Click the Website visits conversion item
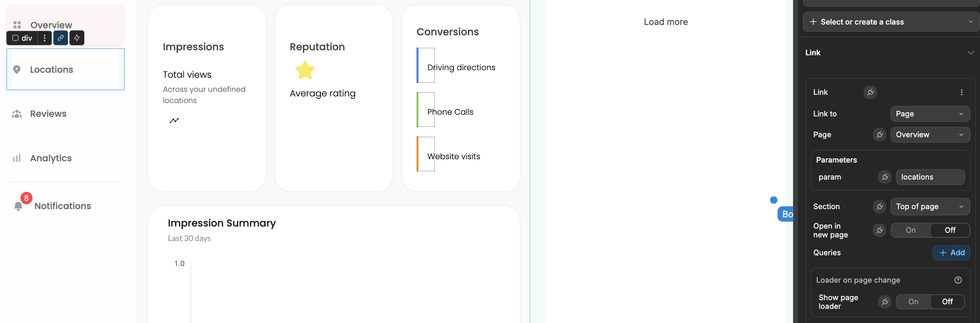Viewport: 980px width, 323px height. coord(453,156)
